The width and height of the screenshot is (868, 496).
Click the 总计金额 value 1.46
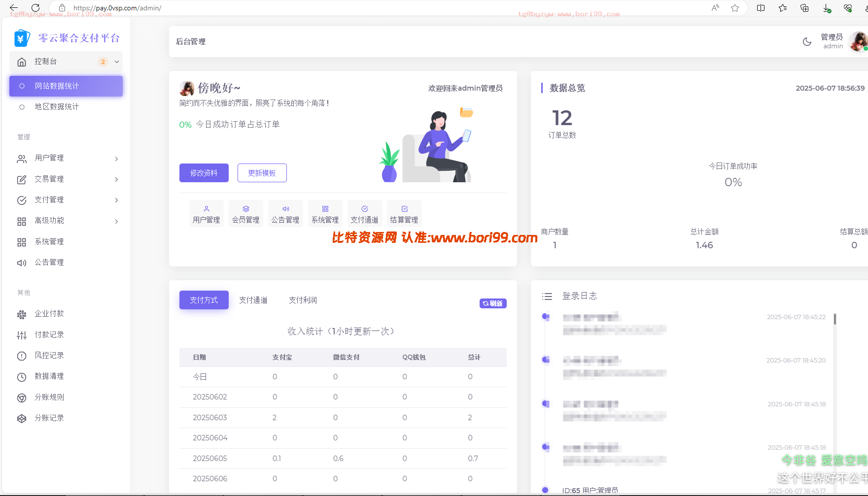pos(704,245)
